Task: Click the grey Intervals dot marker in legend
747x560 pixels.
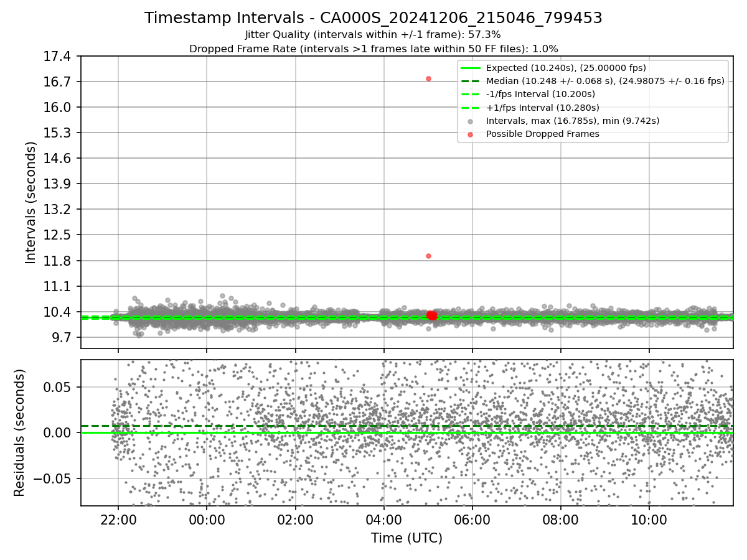Action: pos(471,121)
